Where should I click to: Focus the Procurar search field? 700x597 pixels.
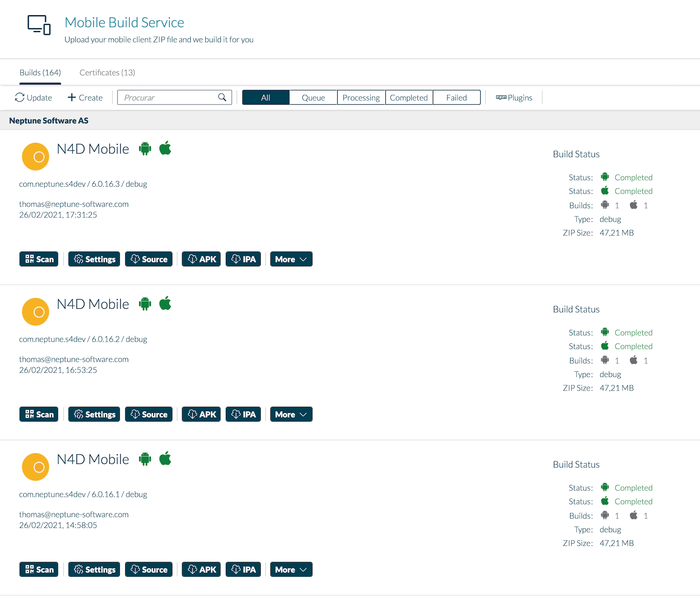[175, 98]
